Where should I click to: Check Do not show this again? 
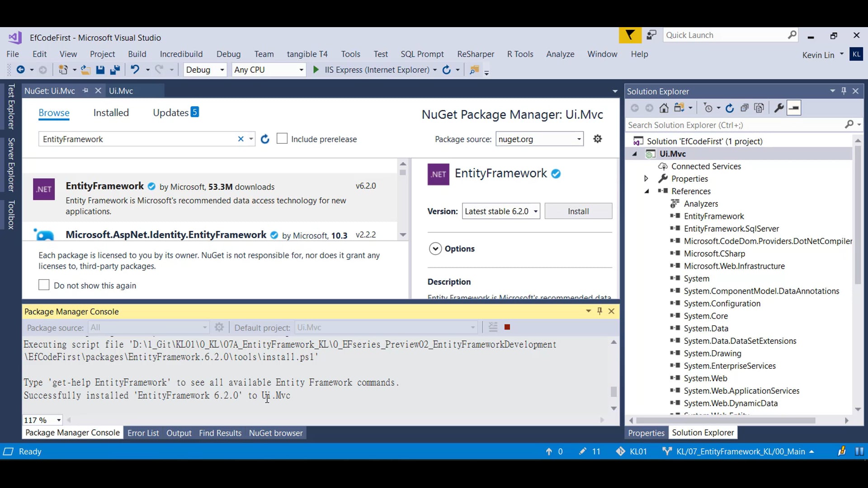point(44,285)
